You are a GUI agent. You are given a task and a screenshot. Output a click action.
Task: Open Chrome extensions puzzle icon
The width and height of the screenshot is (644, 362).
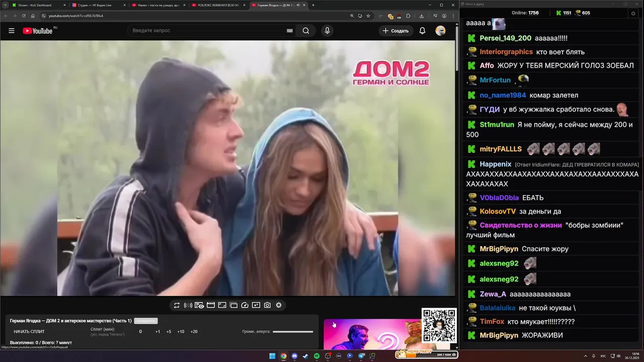pyautogui.click(x=408, y=16)
